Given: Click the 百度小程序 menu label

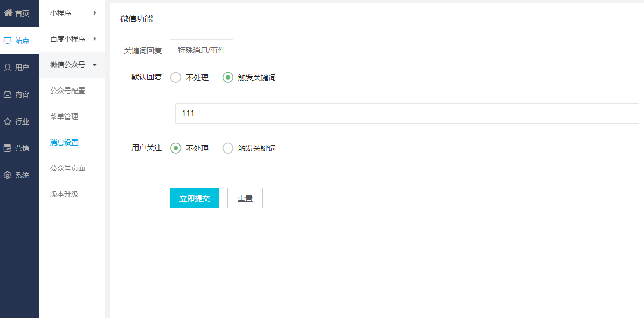Looking at the screenshot, I should (68, 39).
